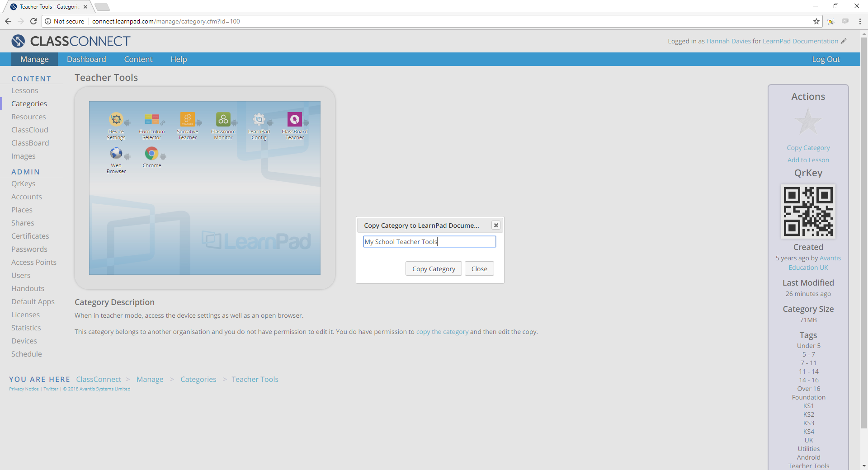Click ClassConnect in the breadcrumb
The height and width of the screenshot is (470, 868).
pyautogui.click(x=99, y=380)
